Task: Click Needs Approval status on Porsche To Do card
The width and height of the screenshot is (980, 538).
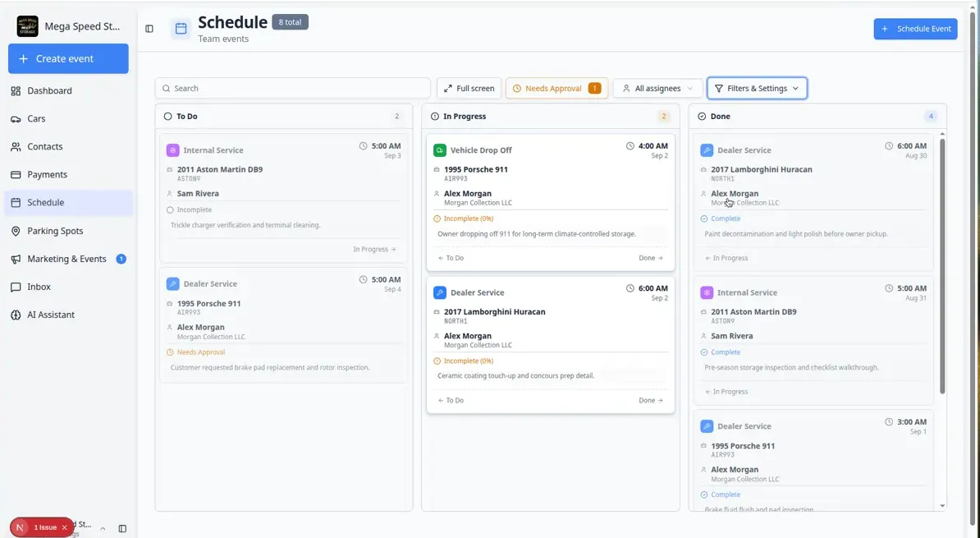Action: (x=195, y=352)
